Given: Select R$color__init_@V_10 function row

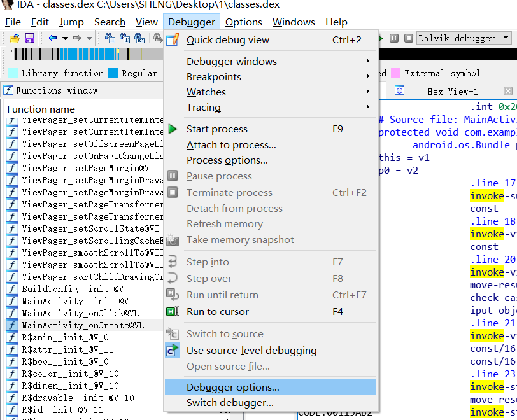Looking at the screenshot, I should (85, 374).
